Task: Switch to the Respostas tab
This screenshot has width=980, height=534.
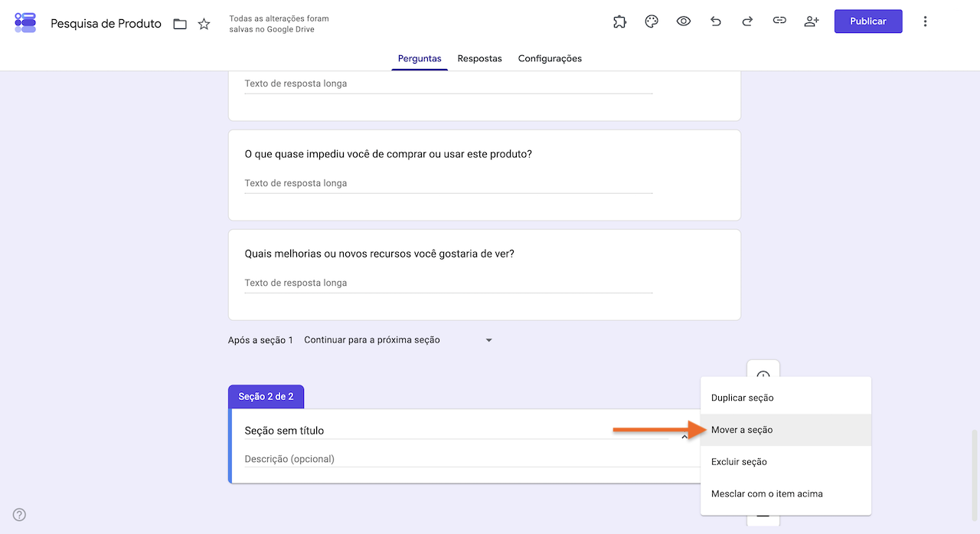Action: [x=480, y=58]
